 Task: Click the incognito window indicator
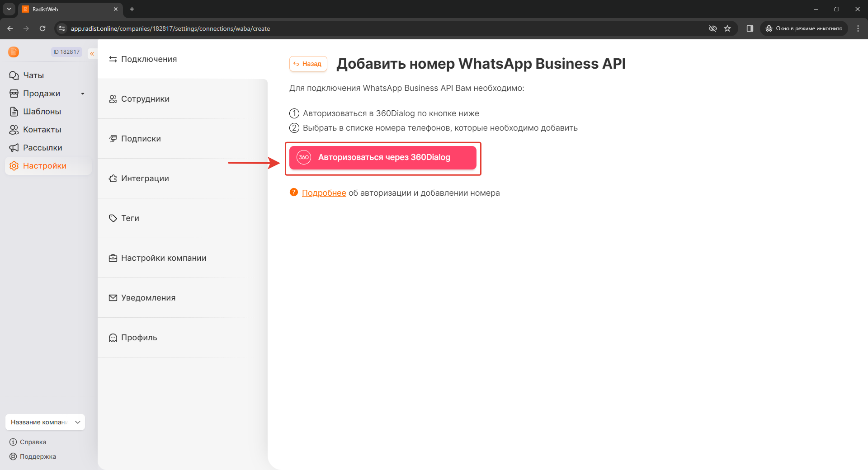pos(804,28)
